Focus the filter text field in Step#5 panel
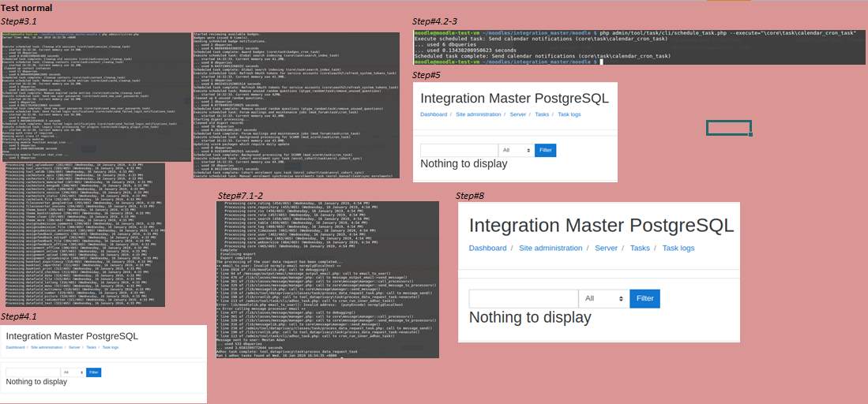The width and height of the screenshot is (868, 404). coord(460,150)
